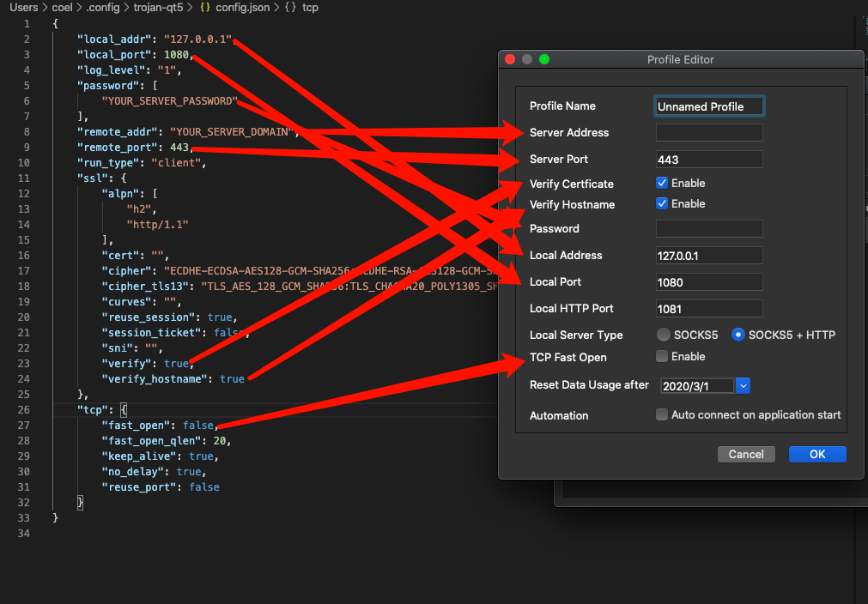Screen dimensions: 868x604
Task: Click the Local Address field showing 127.0.0.1
Action: pos(709,256)
